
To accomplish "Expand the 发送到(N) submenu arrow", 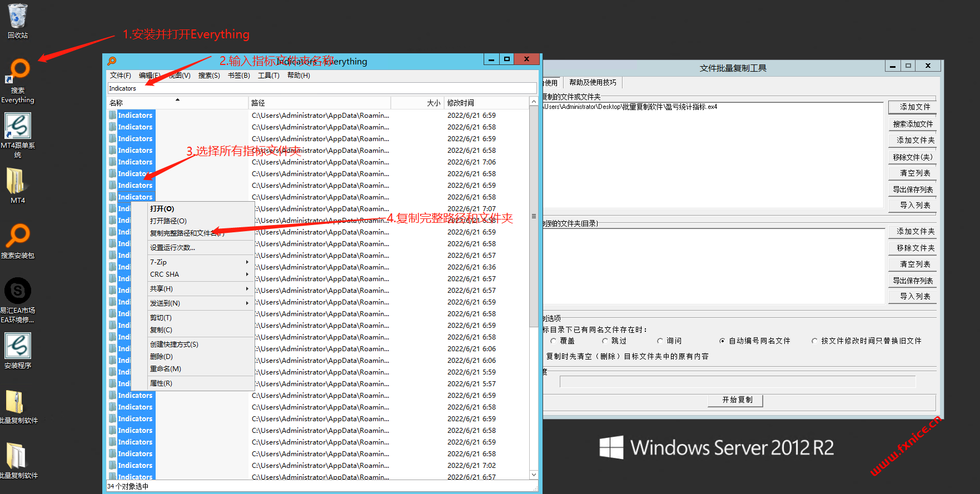I will pyautogui.click(x=247, y=303).
